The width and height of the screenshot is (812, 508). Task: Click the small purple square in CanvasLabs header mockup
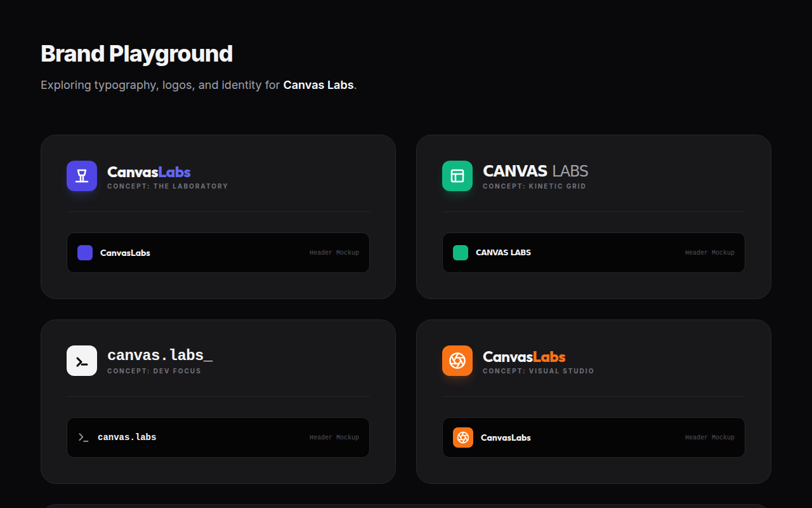[x=85, y=253]
